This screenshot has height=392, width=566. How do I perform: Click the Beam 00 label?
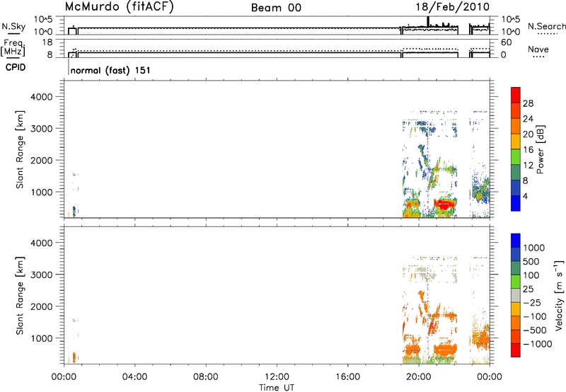(276, 8)
